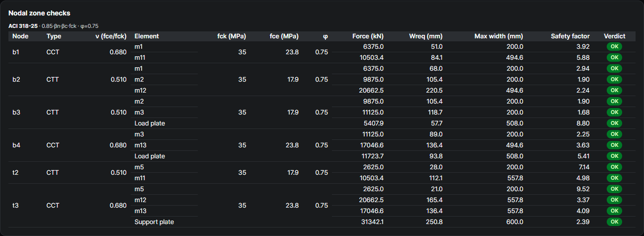The width and height of the screenshot is (644, 236).
Task: Click force value 11723.7
Action: (371, 156)
